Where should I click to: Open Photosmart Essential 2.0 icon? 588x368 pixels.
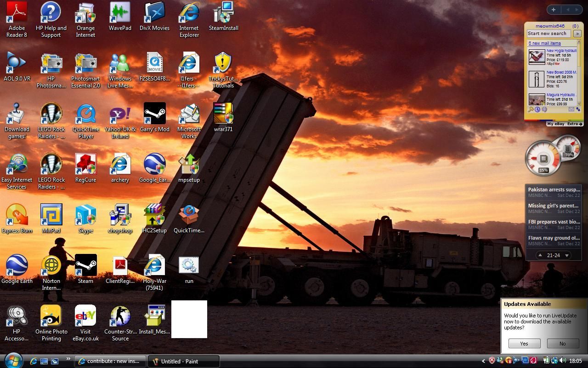pos(85,70)
